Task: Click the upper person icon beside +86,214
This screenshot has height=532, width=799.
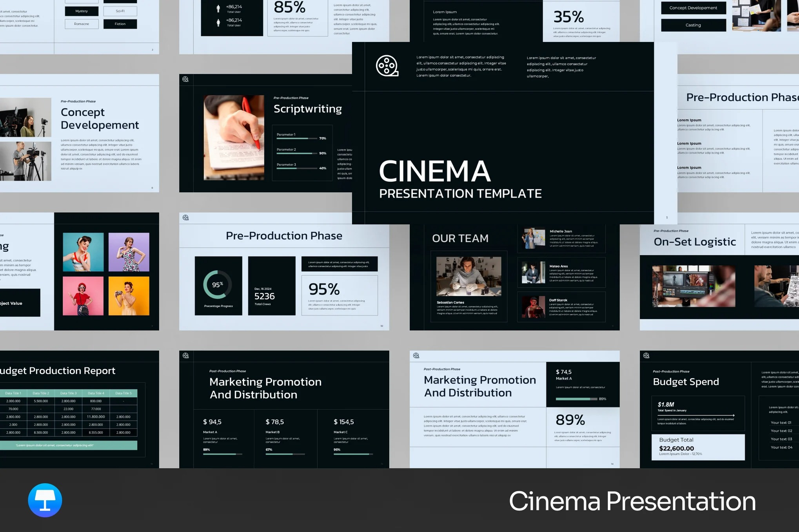Action: pos(218,9)
